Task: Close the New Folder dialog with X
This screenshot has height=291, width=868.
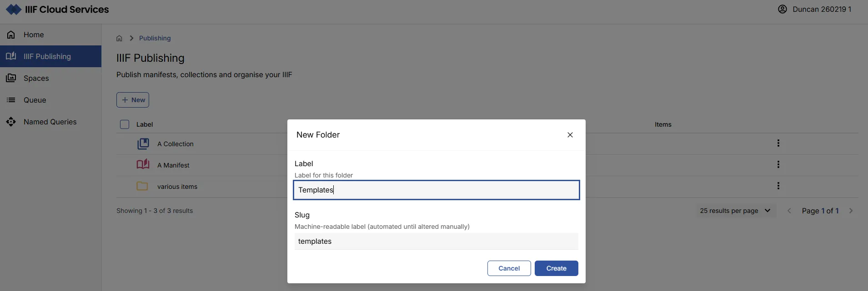Action: point(570,135)
